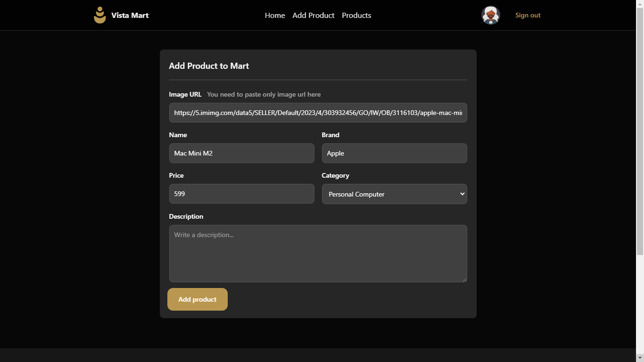
Task: Navigate to the Products page
Action: [x=356, y=15]
